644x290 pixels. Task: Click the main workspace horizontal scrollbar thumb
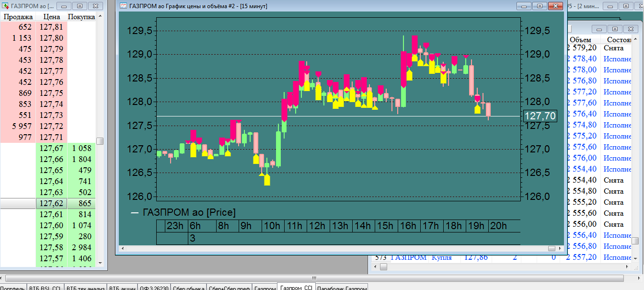(314, 278)
